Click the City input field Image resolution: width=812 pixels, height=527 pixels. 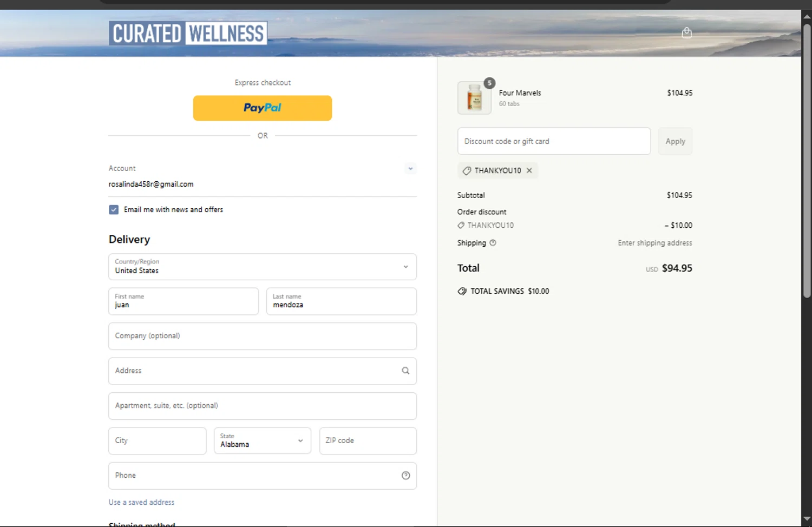click(158, 441)
